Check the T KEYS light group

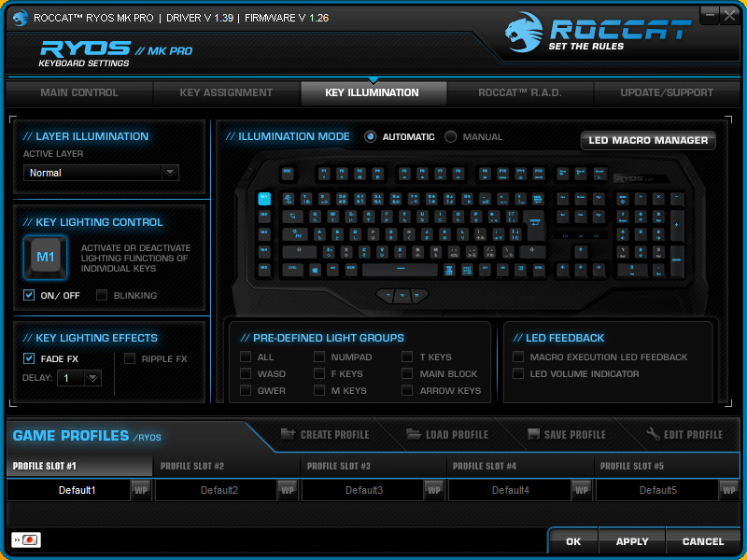(407, 357)
